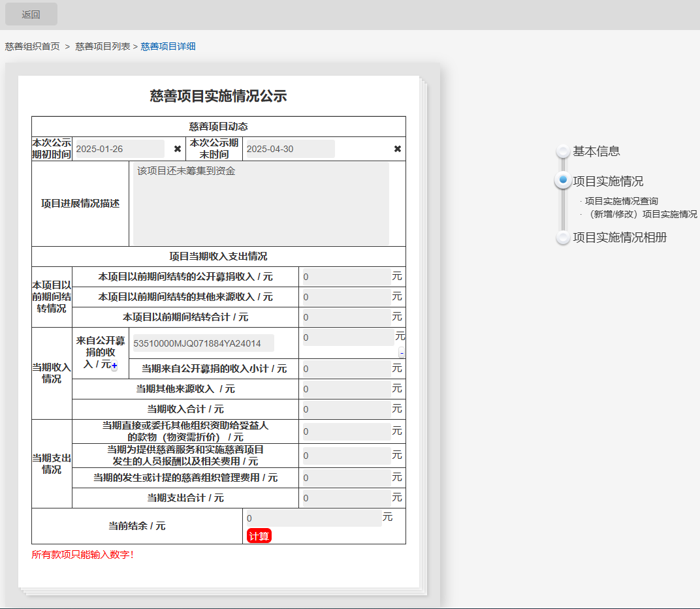Image resolution: width=700 pixels, height=609 pixels.
Task: Open 项目实施情况查询 submenu item
Action: (x=621, y=201)
